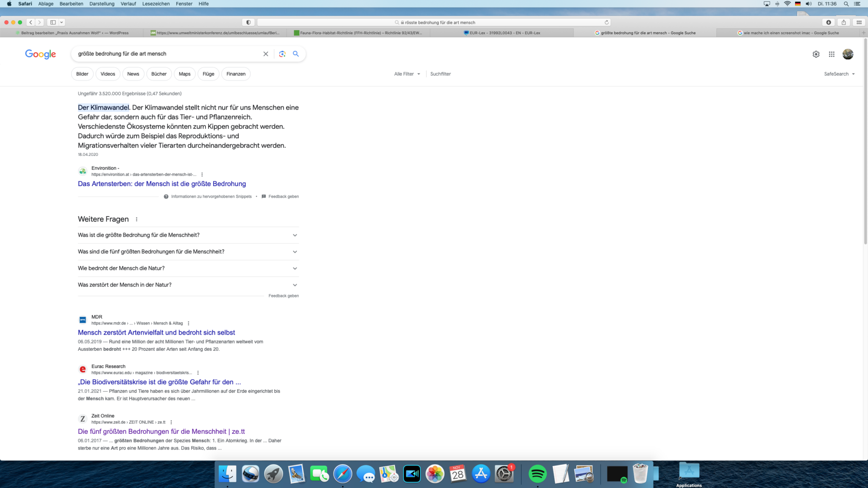Open "Mensch zerstört Artenvielfalt und bedroht sich selbst"
Screen dimensions: 868x488
(x=156, y=333)
